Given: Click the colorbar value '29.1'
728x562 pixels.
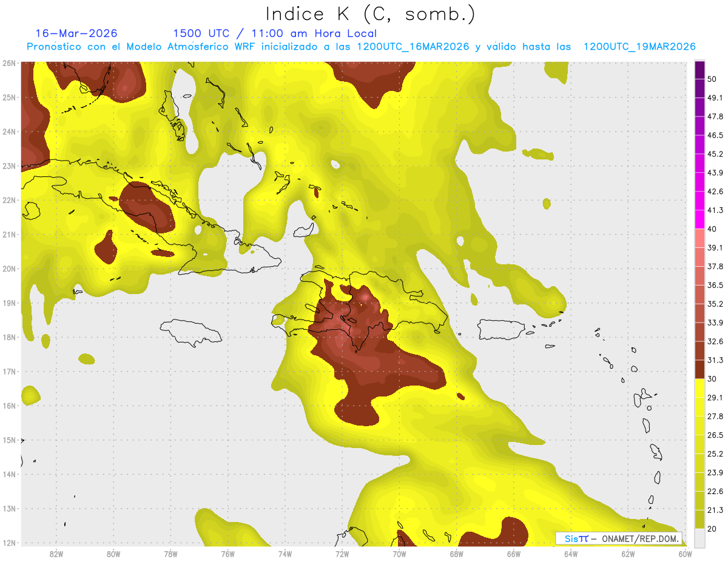Looking at the screenshot, I should (715, 398).
